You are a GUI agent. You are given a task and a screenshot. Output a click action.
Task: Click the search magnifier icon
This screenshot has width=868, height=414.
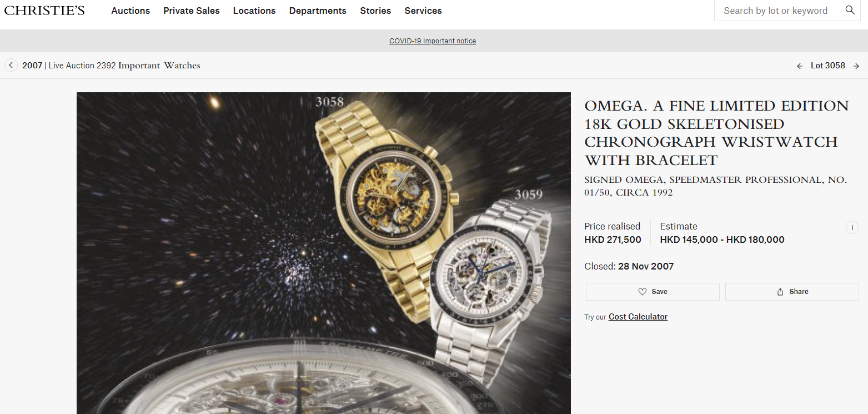[850, 11]
